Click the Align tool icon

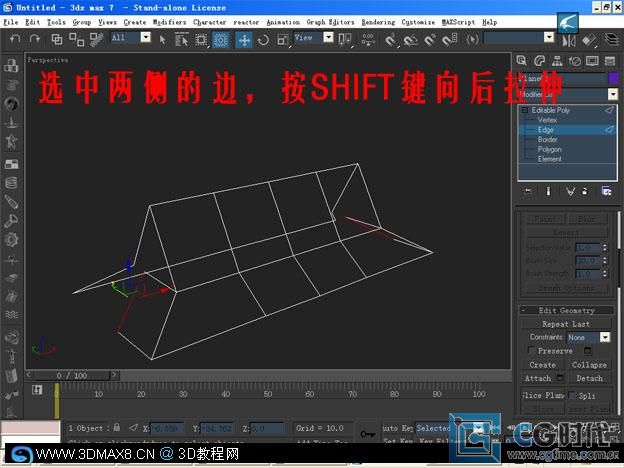[589, 40]
